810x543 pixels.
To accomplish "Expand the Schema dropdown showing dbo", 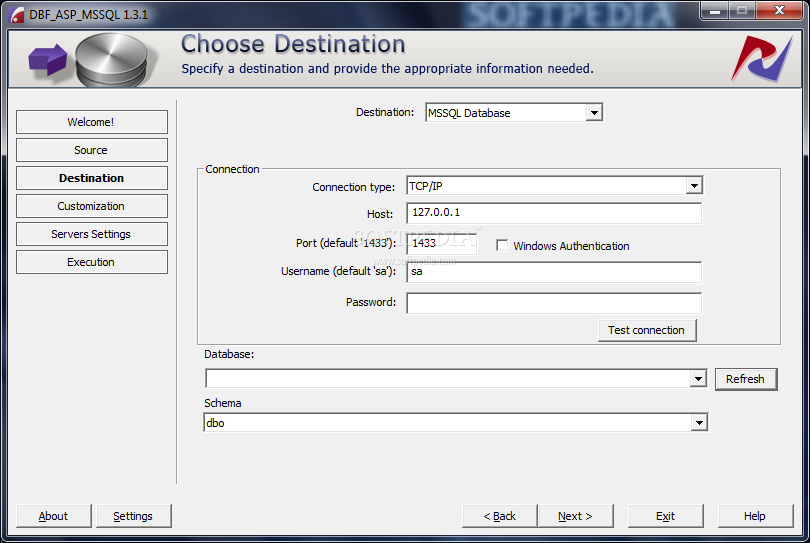I will click(699, 423).
